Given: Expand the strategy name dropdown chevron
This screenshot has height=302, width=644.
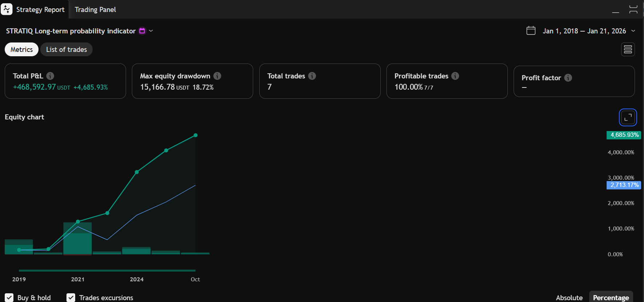Looking at the screenshot, I should (x=151, y=31).
